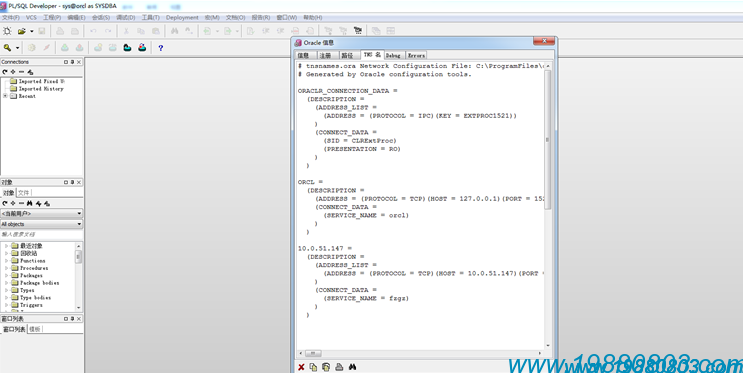743x373 pixels.
Task: Click the blue question mark Help icon
Action: click(161, 48)
